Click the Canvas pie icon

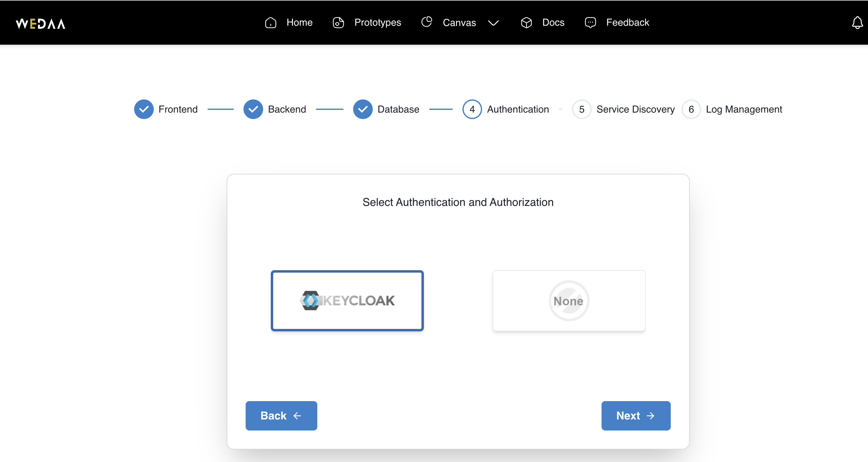(x=427, y=22)
